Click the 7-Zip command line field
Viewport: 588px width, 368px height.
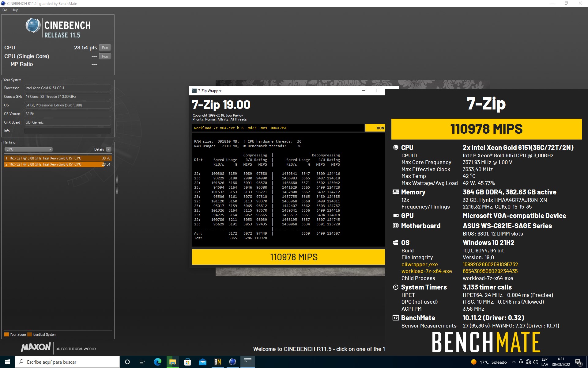[278, 128]
